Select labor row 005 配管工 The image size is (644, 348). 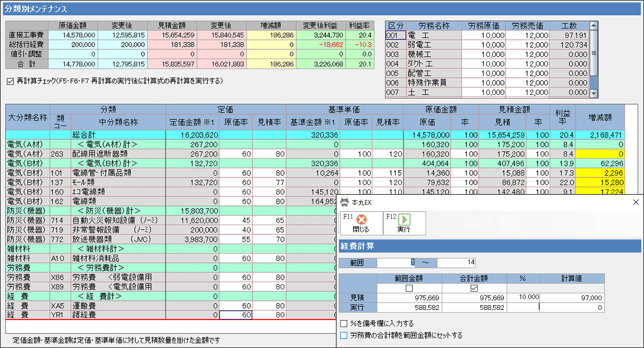(x=487, y=73)
